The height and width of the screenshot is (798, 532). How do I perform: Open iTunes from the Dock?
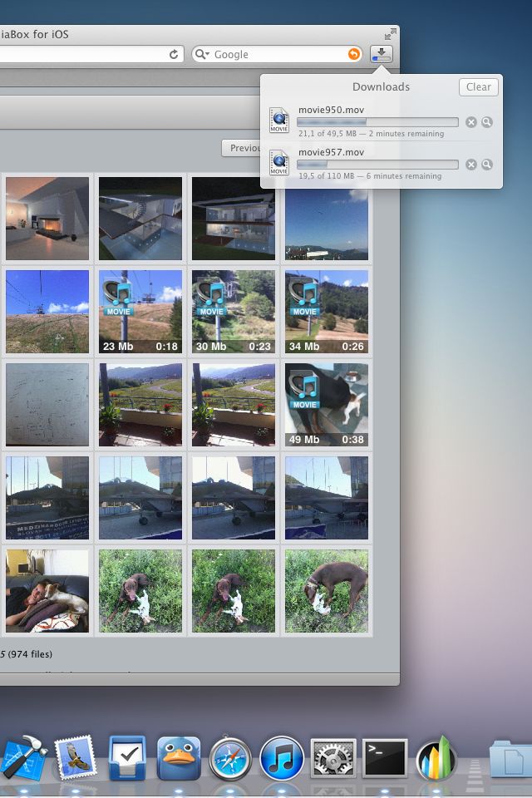click(x=282, y=758)
